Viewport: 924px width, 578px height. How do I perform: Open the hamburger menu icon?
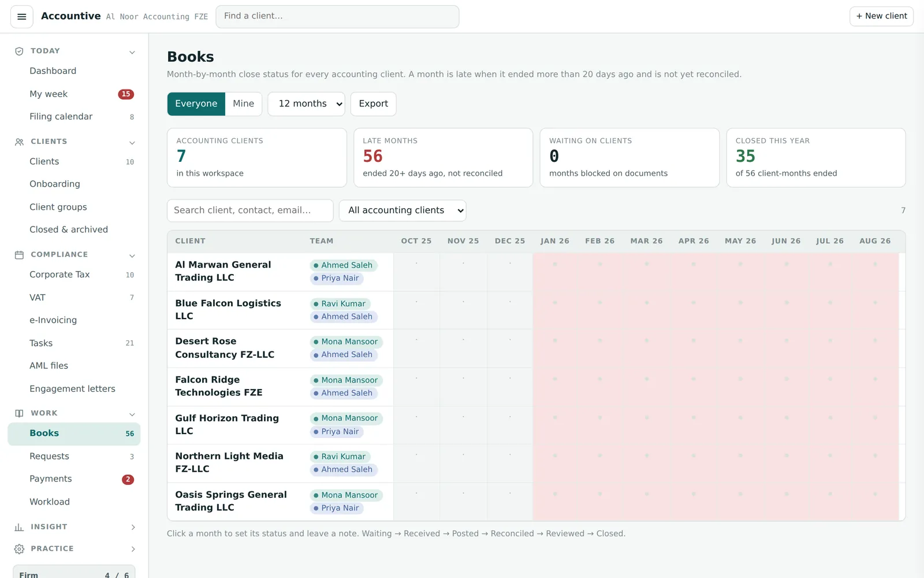point(21,17)
